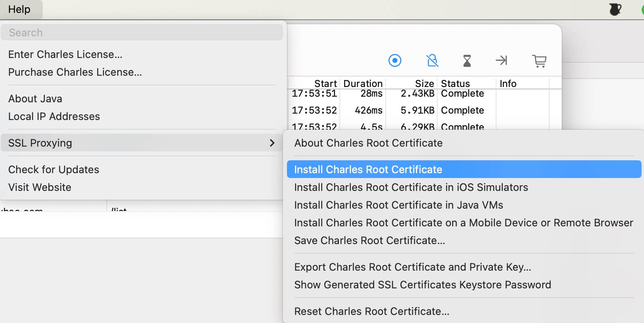Select Visit Website
This screenshot has width=644, height=323.
coord(39,187)
